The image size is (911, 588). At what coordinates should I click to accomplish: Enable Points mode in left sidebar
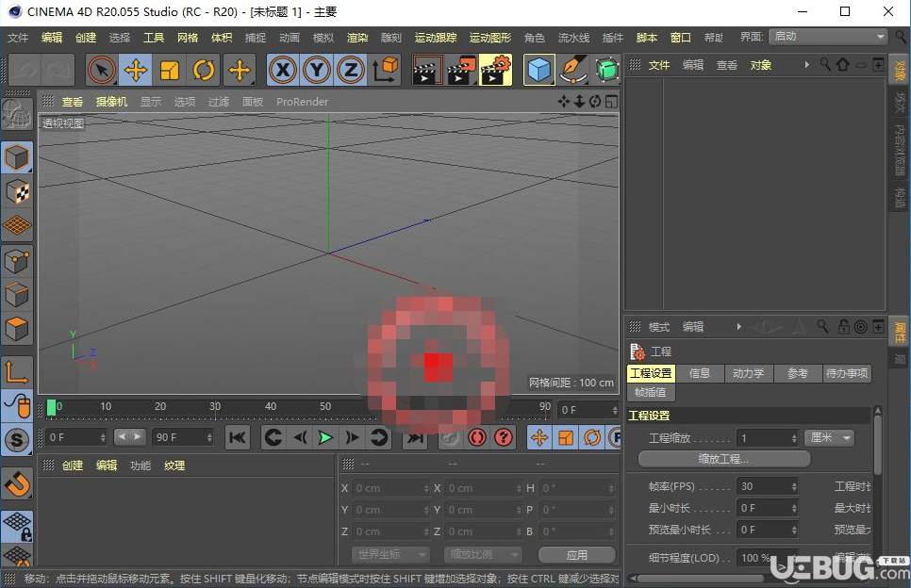point(17,261)
